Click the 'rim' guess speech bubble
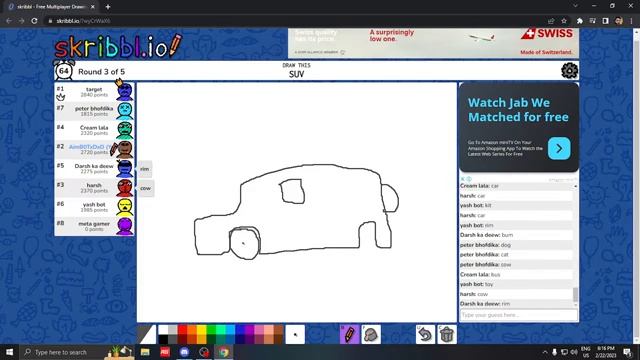 [x=145, y=169]
